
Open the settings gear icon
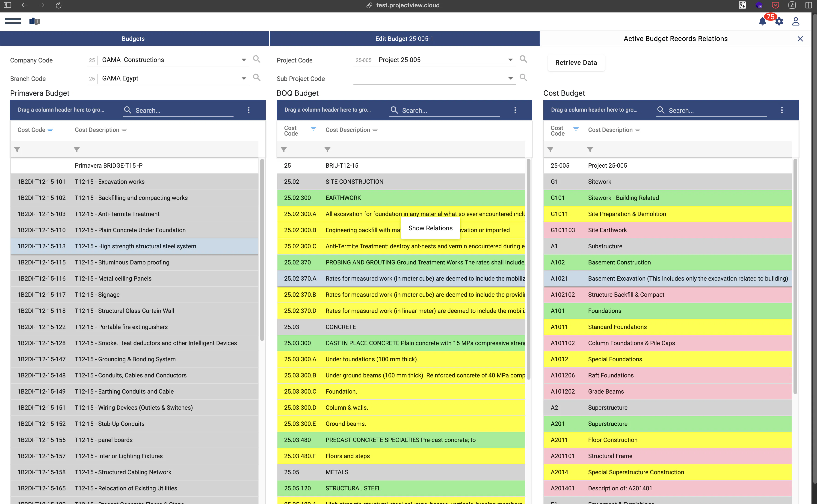(x=779, y=22)
